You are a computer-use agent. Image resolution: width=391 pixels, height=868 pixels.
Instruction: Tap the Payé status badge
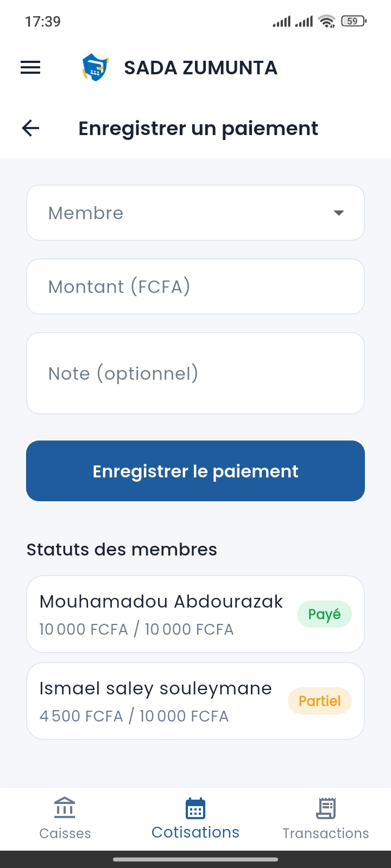pyautogui.click(x=325, y=614)
